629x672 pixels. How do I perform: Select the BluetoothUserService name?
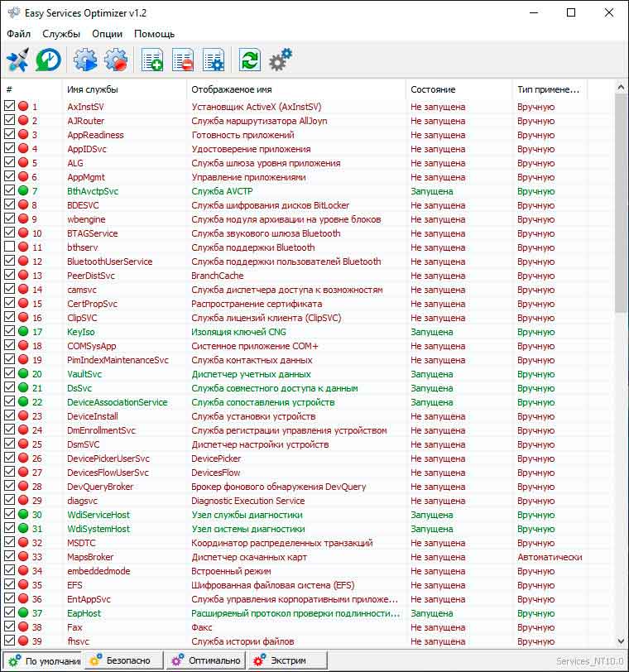[x=110, y=262]
